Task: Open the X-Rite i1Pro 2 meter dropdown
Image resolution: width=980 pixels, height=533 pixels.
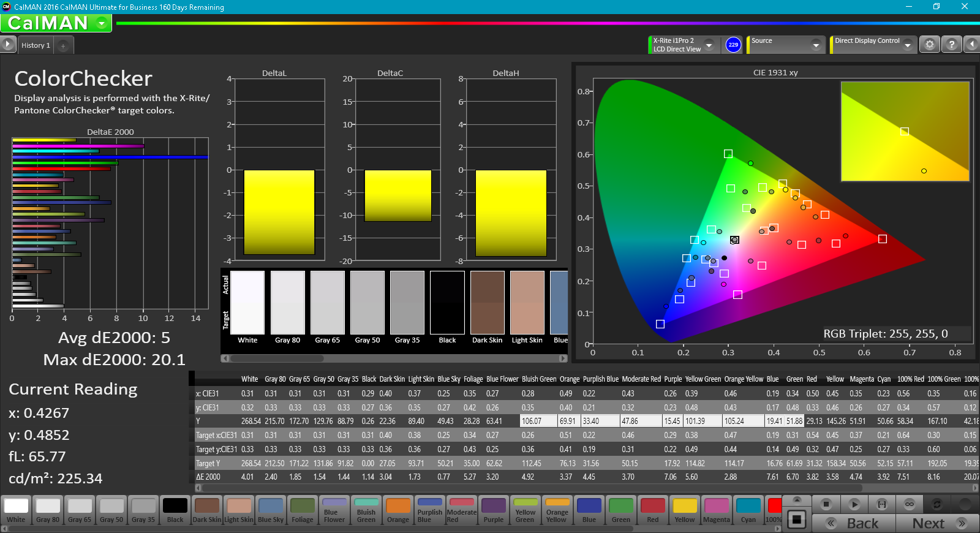Action: pyautogui.click(x=709, y=45)
